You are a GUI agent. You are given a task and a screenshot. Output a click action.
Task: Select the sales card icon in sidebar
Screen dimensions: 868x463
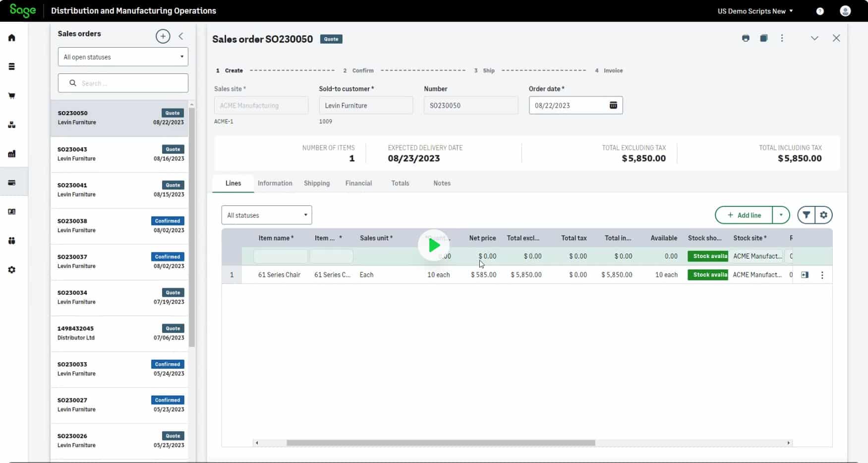click(x=12, y=183)
